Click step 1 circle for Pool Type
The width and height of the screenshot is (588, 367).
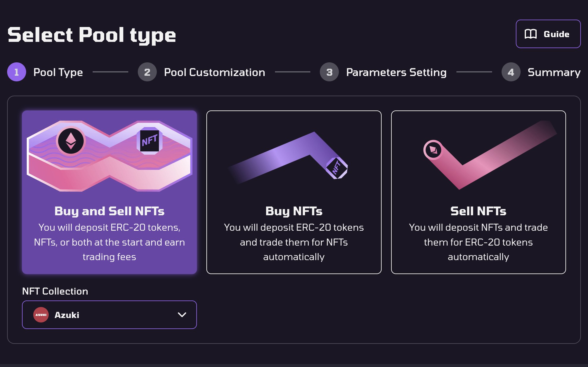coord(17,72)
